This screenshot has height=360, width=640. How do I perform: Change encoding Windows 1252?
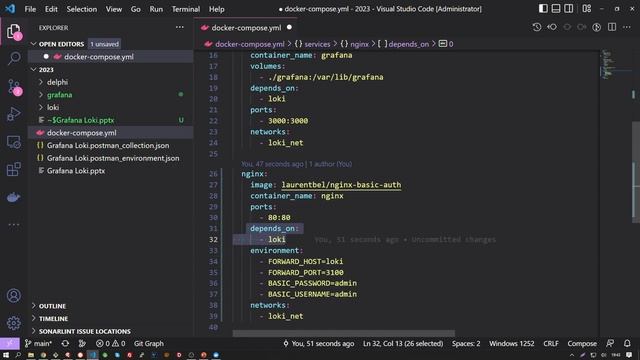pos(511,344)
